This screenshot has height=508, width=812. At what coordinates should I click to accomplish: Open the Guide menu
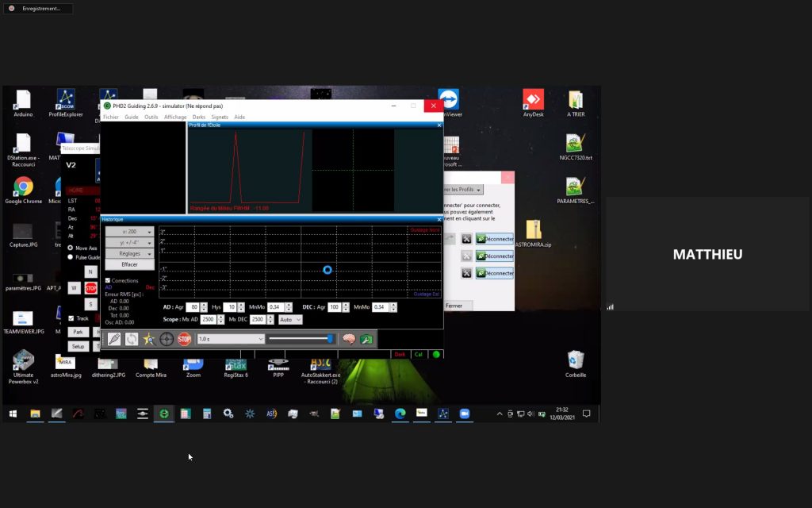pos(132,117)
